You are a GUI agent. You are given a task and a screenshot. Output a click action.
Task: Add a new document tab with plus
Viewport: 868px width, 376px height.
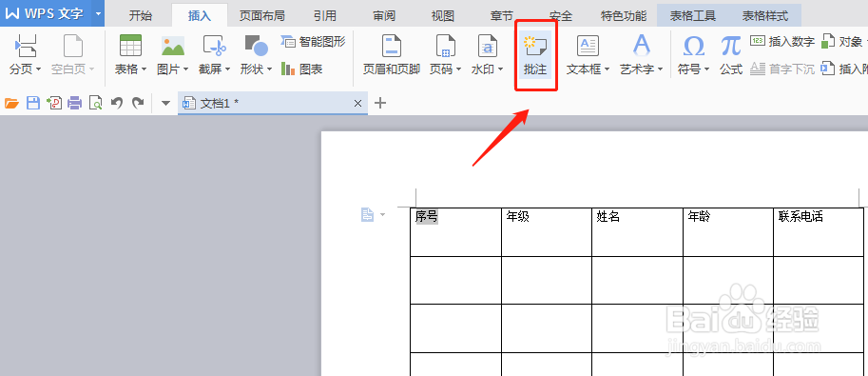coord(380,103)
